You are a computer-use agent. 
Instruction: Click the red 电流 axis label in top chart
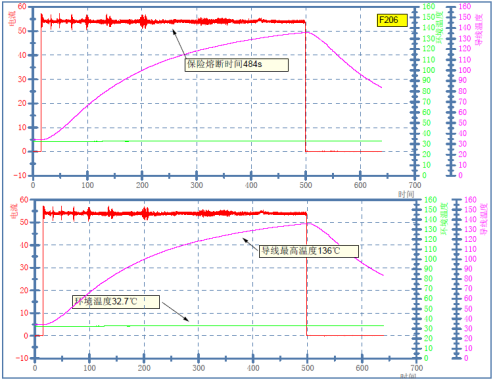12,19
